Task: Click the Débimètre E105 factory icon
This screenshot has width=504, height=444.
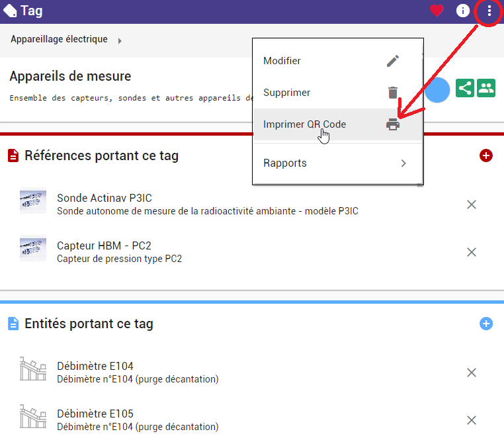Action: 33,416
